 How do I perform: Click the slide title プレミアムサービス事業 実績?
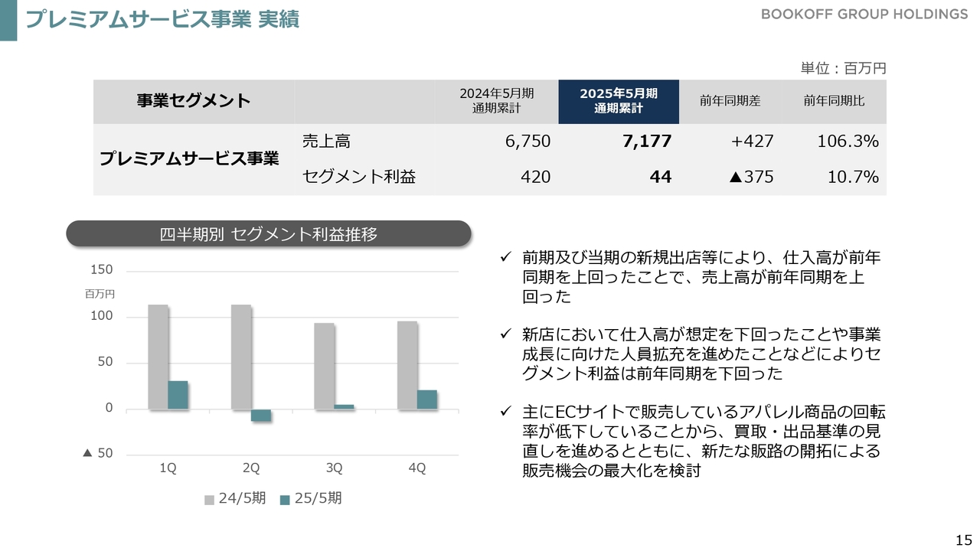tap(162, 19)
